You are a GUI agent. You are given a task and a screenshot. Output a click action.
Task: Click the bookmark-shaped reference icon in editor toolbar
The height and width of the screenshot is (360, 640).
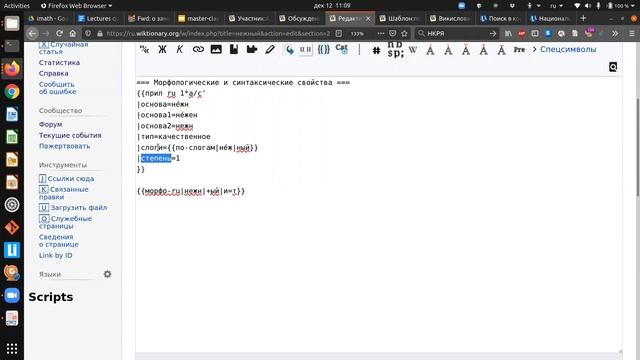pyautogui.click(x=234, y=49)
